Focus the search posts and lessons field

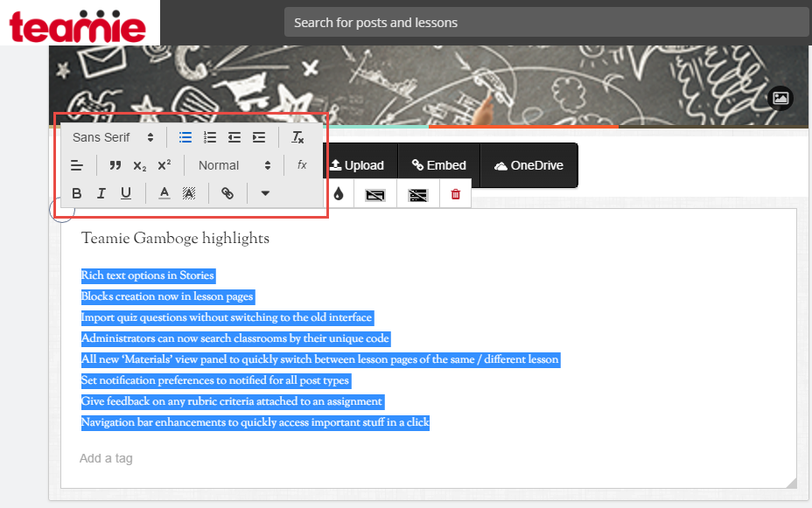pyautogui.click(x=546, y=22)
